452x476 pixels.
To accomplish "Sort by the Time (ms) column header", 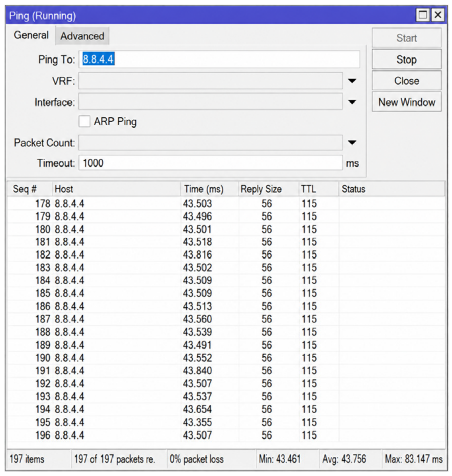I will [210, 189].
